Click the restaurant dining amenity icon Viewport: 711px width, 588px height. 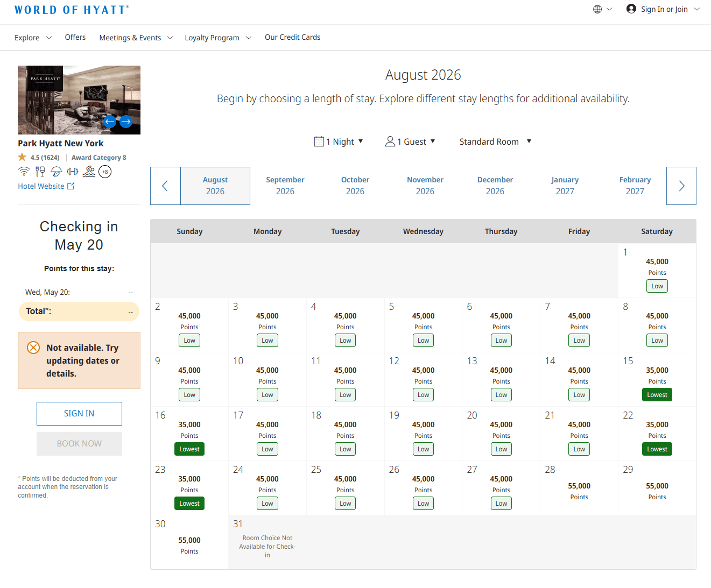click(x=40, y=172)
